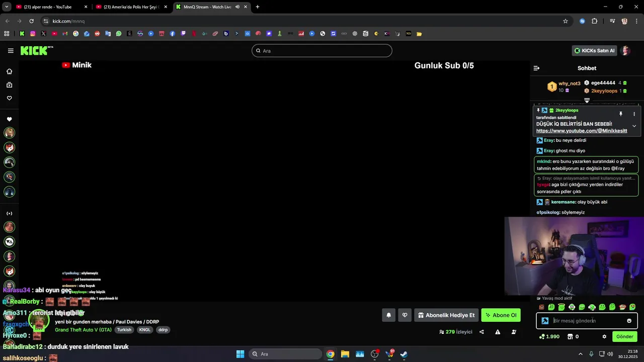Open Following heart icon in sidebar
This screenshot has height=362, width=644.
tap(9, 98)
